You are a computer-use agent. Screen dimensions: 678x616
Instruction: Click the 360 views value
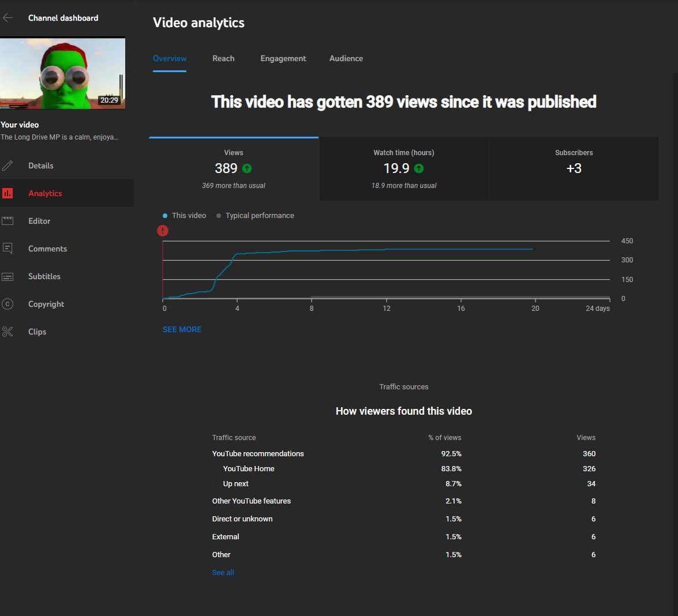[x=589, y=453]
